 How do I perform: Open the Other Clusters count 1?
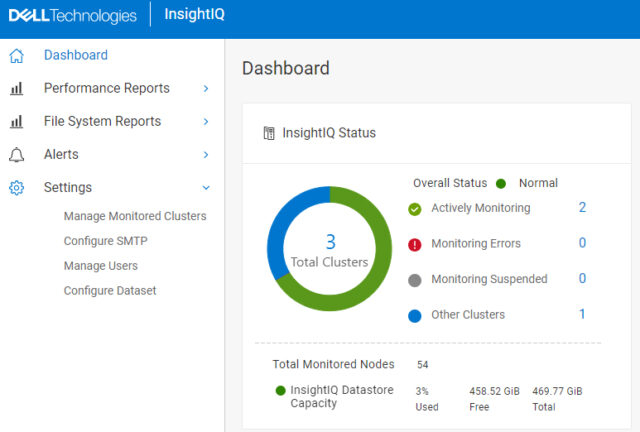[582, 314]
